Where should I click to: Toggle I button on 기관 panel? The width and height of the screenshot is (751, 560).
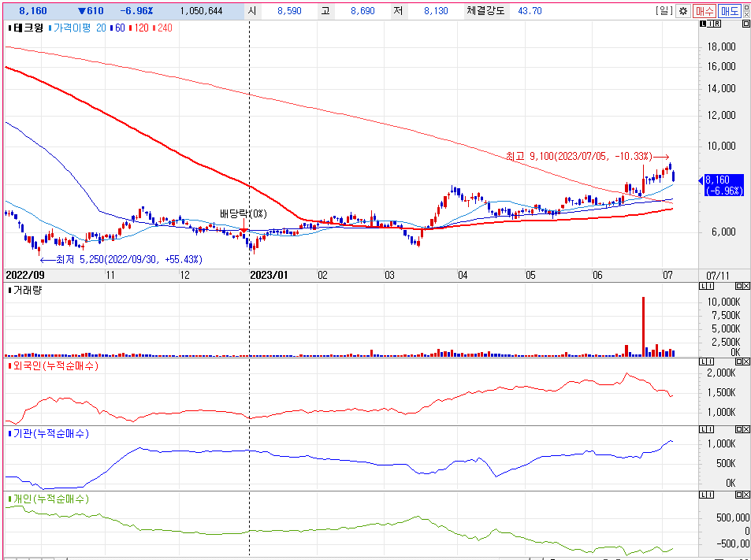coord(710,429)
